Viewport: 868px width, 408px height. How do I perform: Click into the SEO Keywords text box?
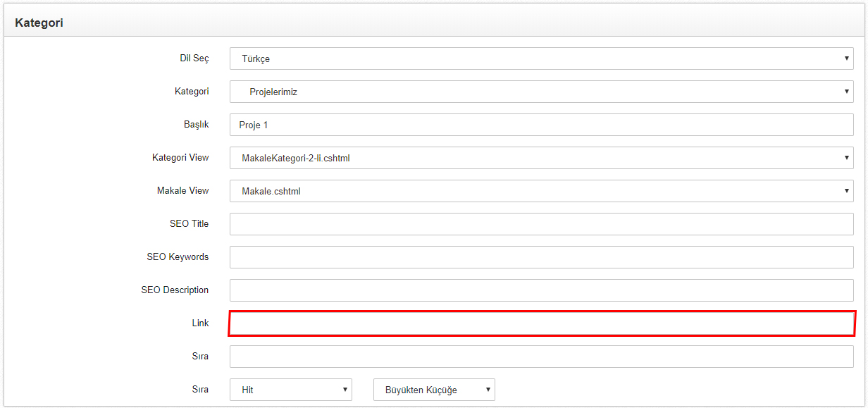click(542, 257)
